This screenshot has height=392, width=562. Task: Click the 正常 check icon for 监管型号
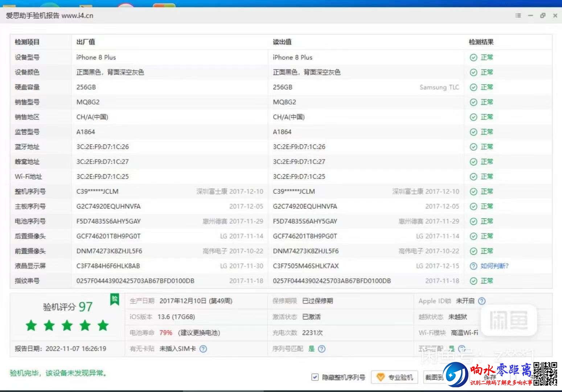(473, 132)
